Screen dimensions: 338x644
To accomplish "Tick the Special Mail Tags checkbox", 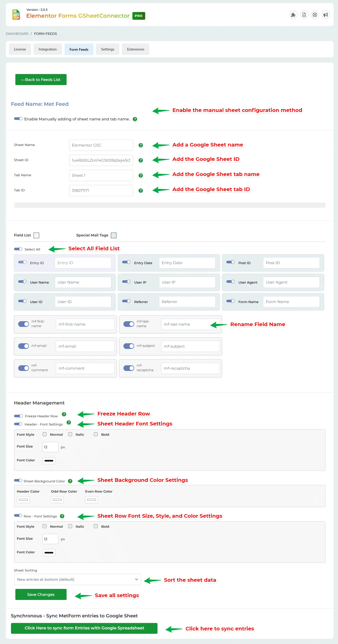I will click(x=114, y=235).
